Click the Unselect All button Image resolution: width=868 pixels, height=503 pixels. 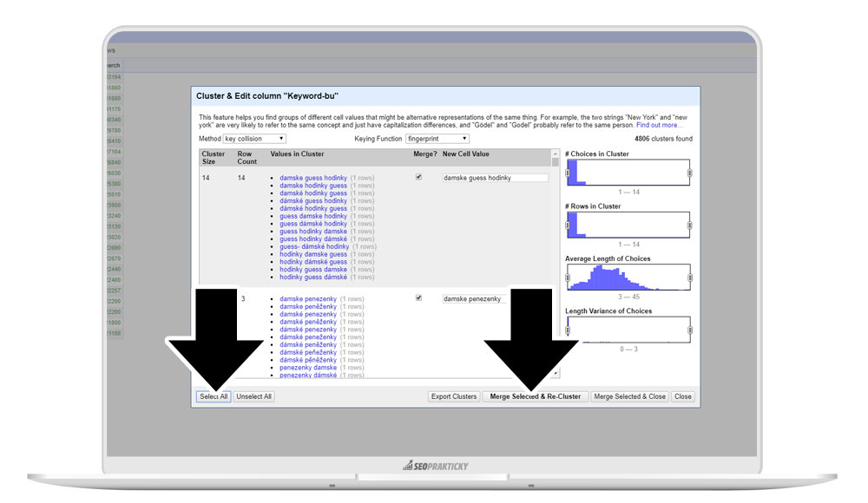pyautogui.click(x=253, y=396)
